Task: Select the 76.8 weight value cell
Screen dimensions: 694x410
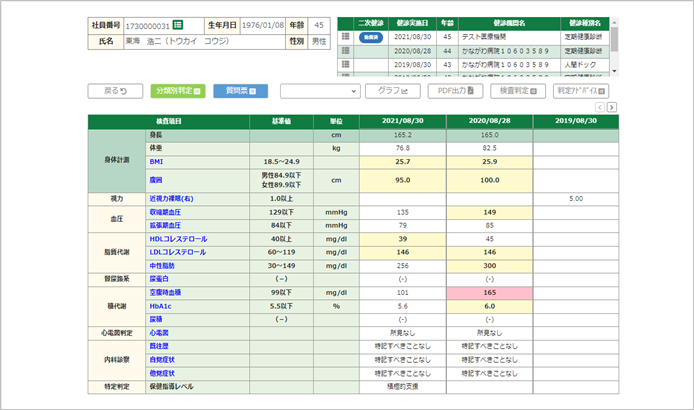Action: (x=403, y=148)
